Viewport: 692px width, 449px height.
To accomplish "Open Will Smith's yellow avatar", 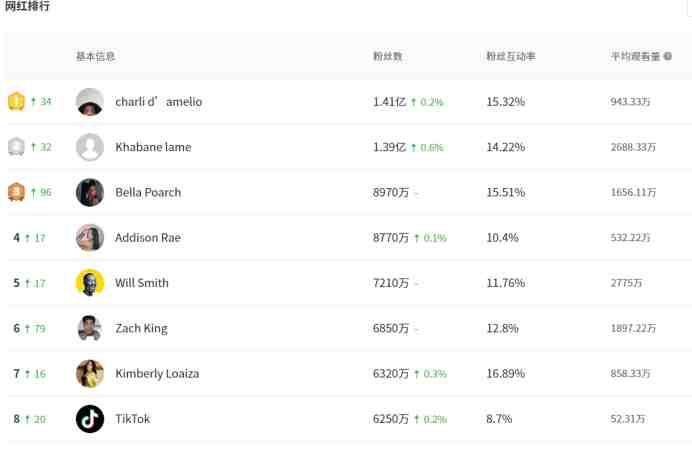I will click(90, 283).
